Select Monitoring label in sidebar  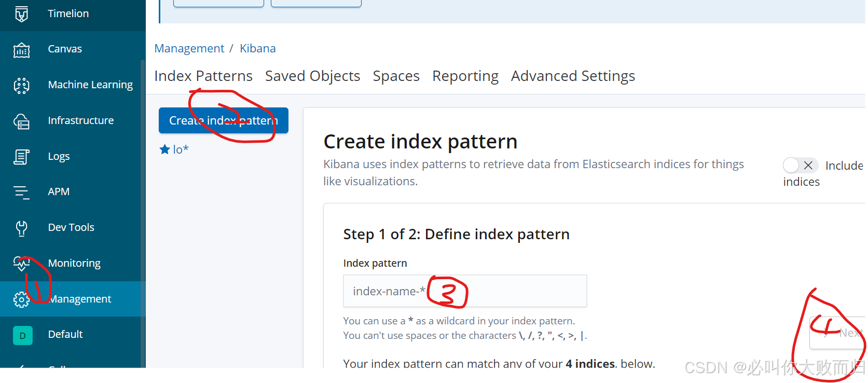click(x=74, y=263)
